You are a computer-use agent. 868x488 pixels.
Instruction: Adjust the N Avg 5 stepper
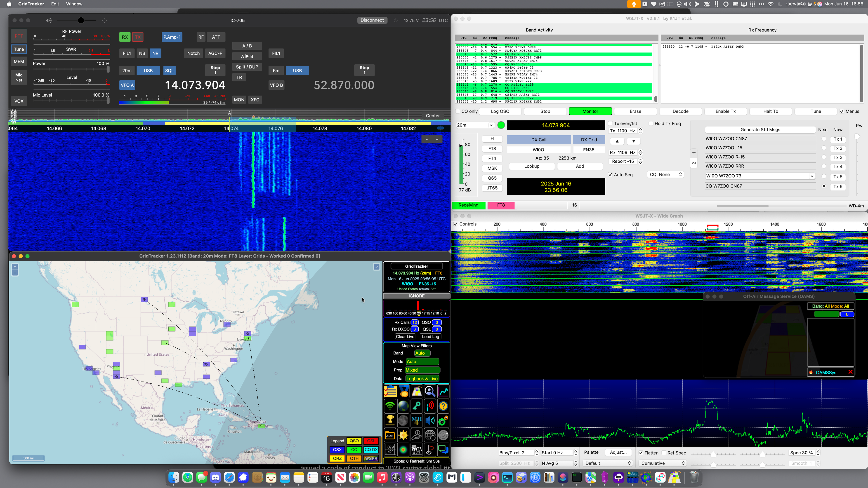[576, 463]
